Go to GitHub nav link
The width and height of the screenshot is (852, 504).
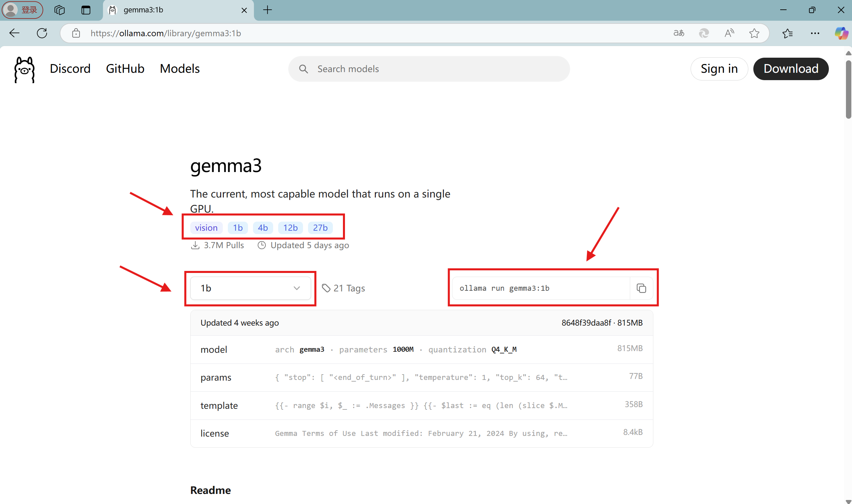coord(125,69)
